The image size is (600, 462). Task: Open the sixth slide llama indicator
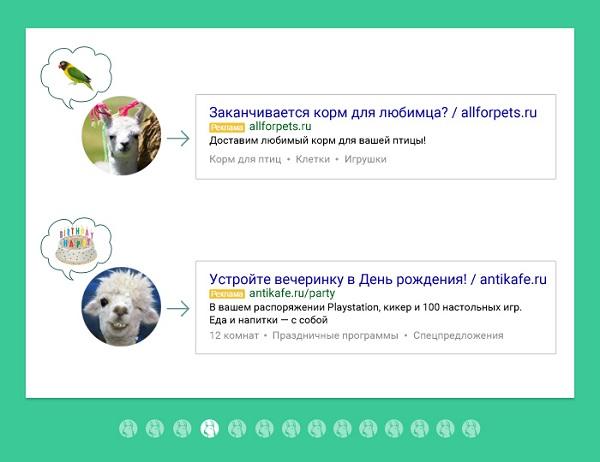[264, 428]
